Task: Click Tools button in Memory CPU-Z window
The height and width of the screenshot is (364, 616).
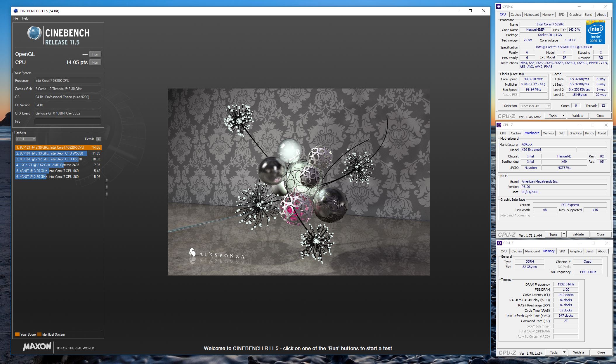Action: [x=553, y=353]
